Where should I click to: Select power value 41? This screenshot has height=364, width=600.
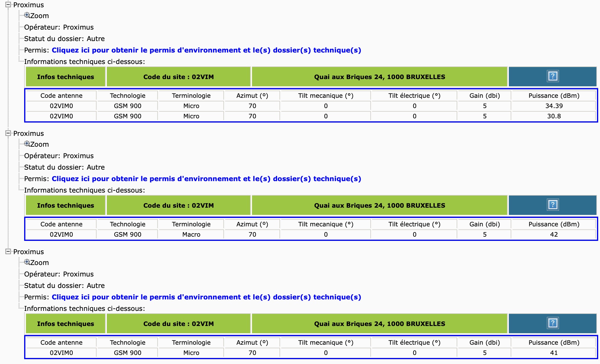554,353
